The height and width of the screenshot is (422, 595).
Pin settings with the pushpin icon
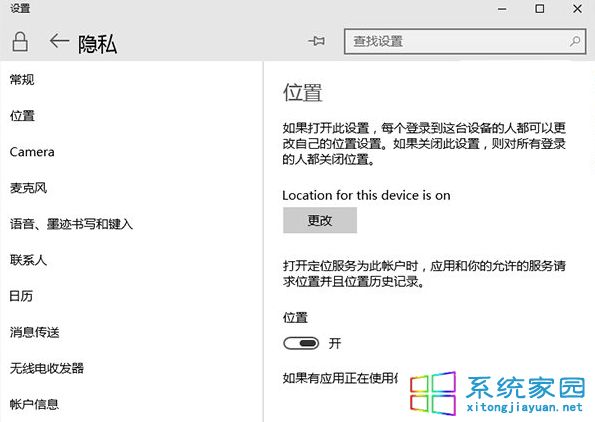click(x=316, y=41)
